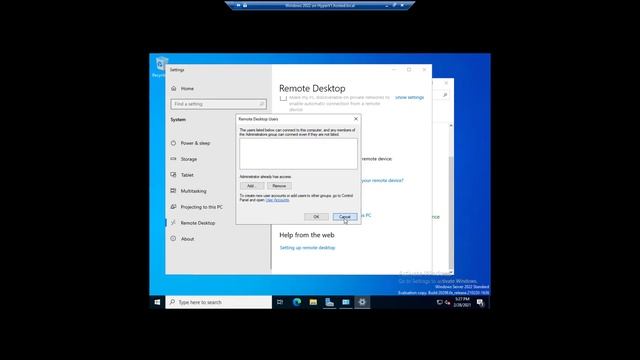Screen dimensions: 640x360
Task: Click the About sidebar icon
Action: [x=173, y=238]
